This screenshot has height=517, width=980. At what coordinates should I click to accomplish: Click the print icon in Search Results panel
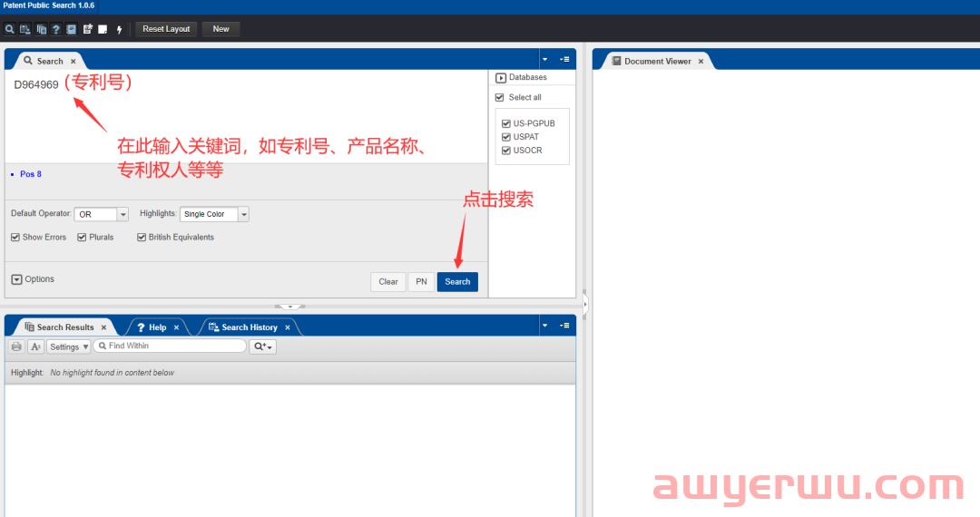point(16,346)
